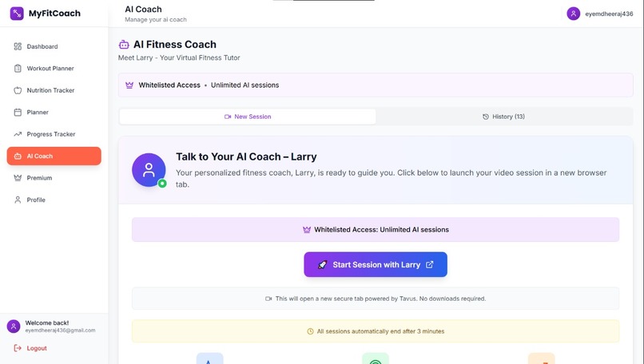
Task: Click the Logout arrow icon
Action: (x=18, y=348)
